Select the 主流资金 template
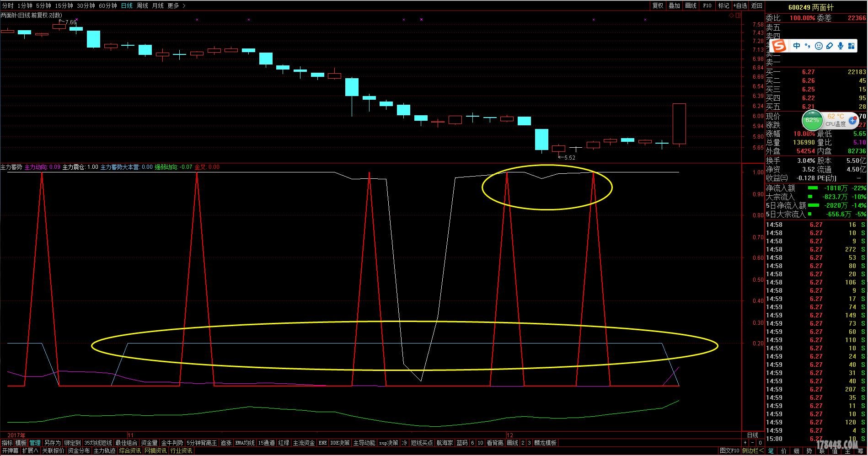 coord(304,443)
